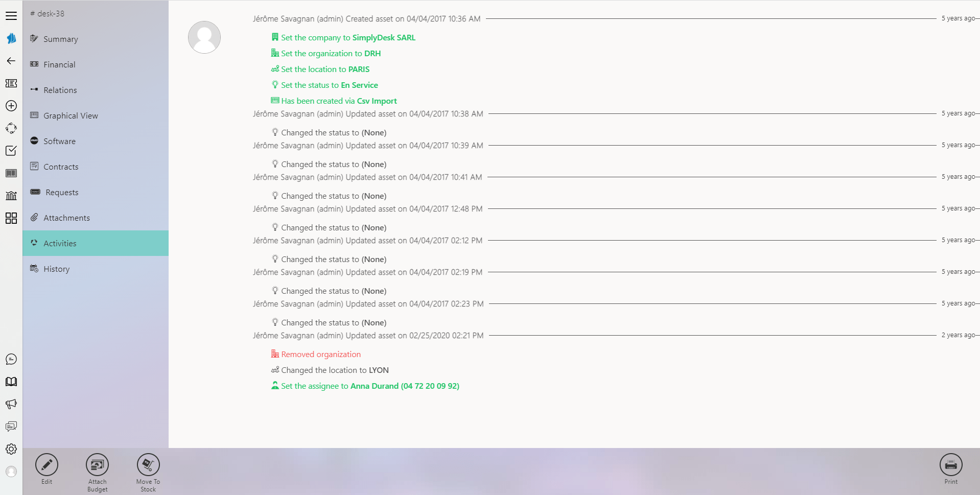
Task: Click the back arrow icon
Action: click(x=11, y=61)
